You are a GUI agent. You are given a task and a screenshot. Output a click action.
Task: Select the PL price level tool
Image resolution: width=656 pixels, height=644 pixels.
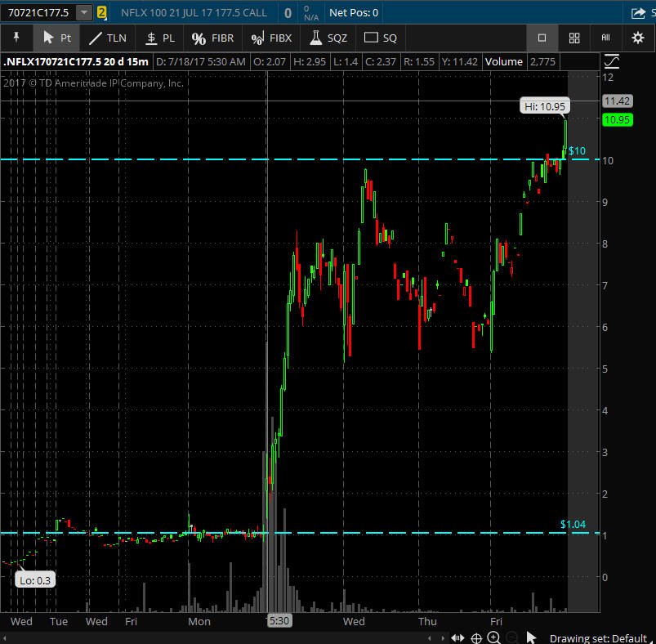[160, 38]
